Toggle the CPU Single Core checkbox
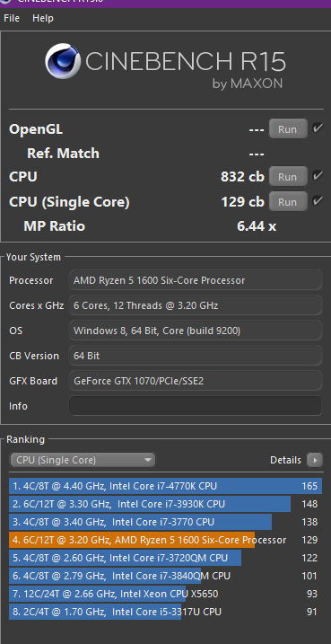 (x=317, y=201)
